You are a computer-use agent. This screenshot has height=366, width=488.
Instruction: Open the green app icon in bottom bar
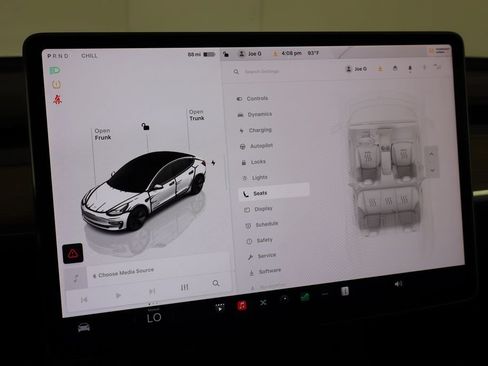[305, 297]
